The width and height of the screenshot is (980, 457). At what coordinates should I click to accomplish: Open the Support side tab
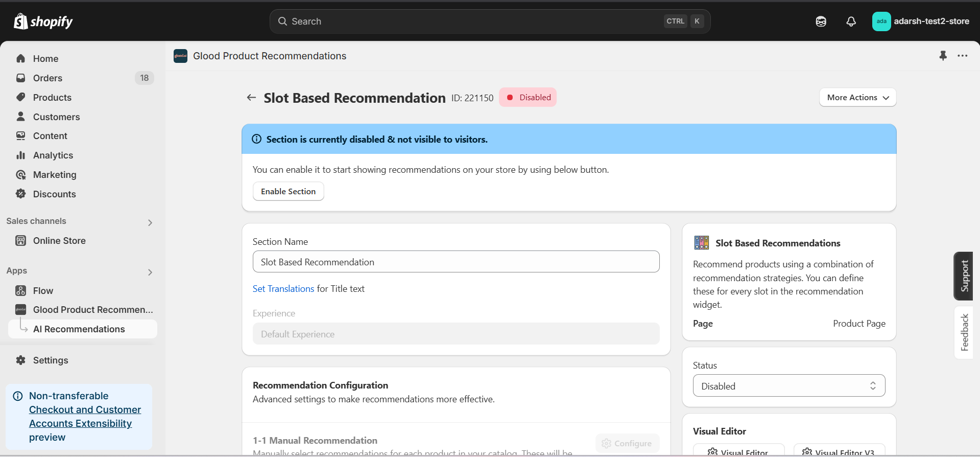coord(964,276)
